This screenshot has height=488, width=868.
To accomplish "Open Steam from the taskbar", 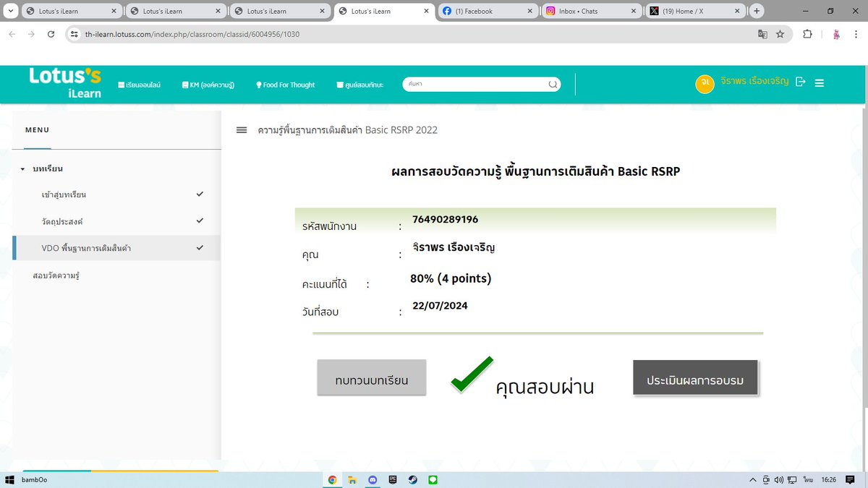I will (412, 479).
